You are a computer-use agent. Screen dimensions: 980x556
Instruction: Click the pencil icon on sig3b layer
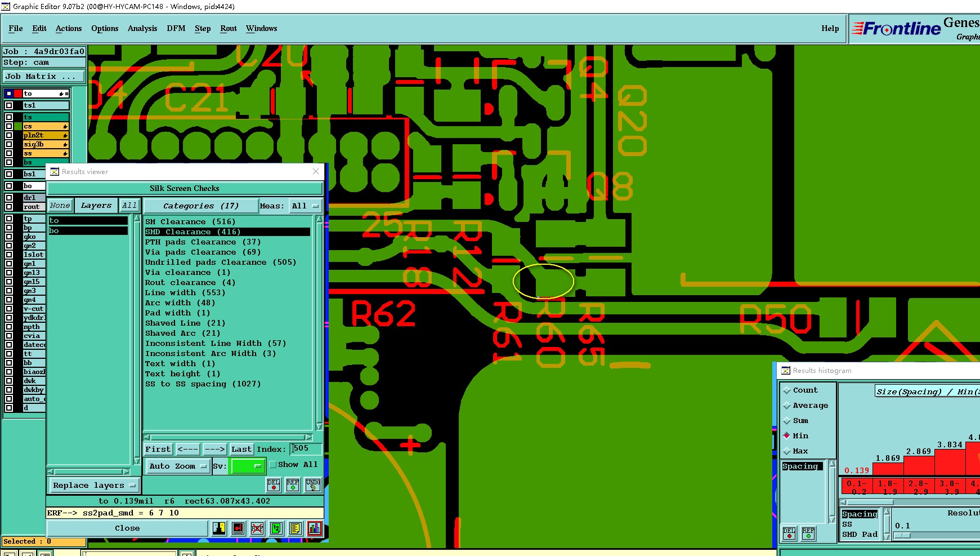click(x=65, y=145)
